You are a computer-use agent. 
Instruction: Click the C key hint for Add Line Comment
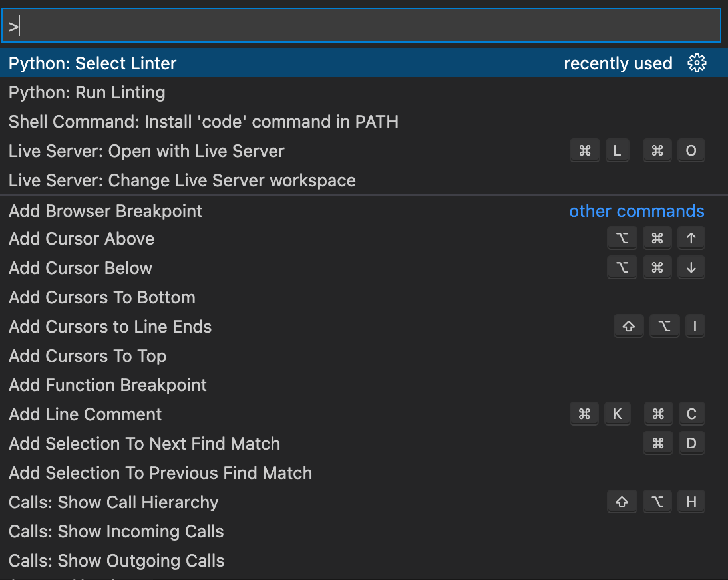(x=691, y=414)
